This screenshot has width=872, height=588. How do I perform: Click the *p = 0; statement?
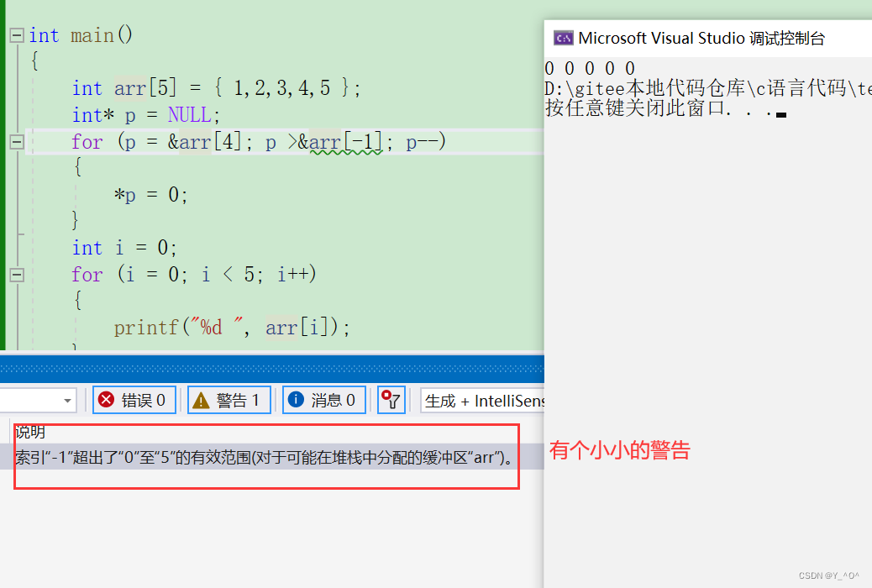[x=150, y=195]
